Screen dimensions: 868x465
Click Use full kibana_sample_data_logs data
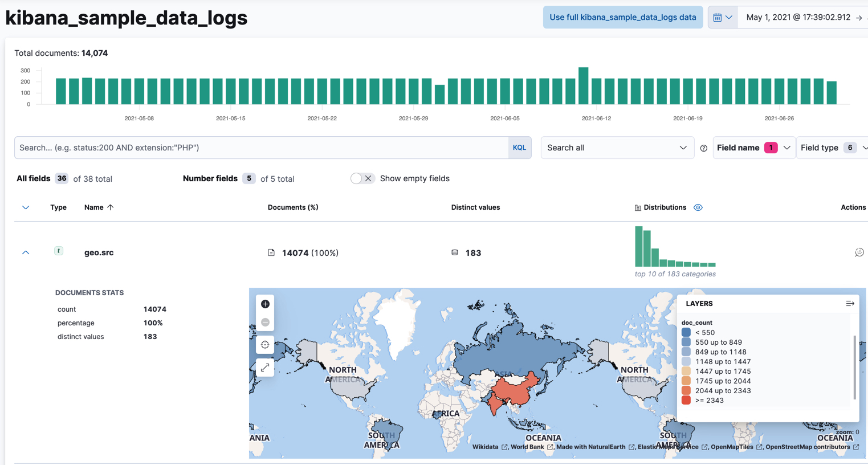[x=622, y=17]
